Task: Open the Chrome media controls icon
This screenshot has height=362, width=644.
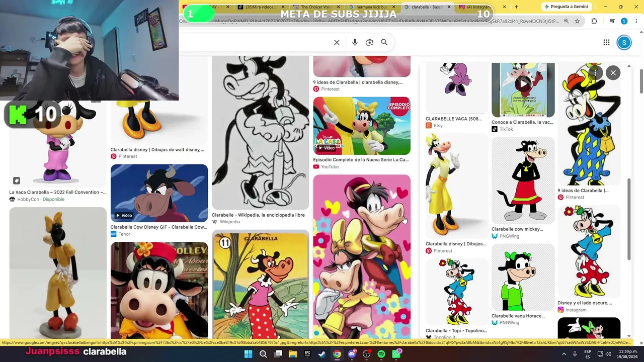Action: coord(612,21)
